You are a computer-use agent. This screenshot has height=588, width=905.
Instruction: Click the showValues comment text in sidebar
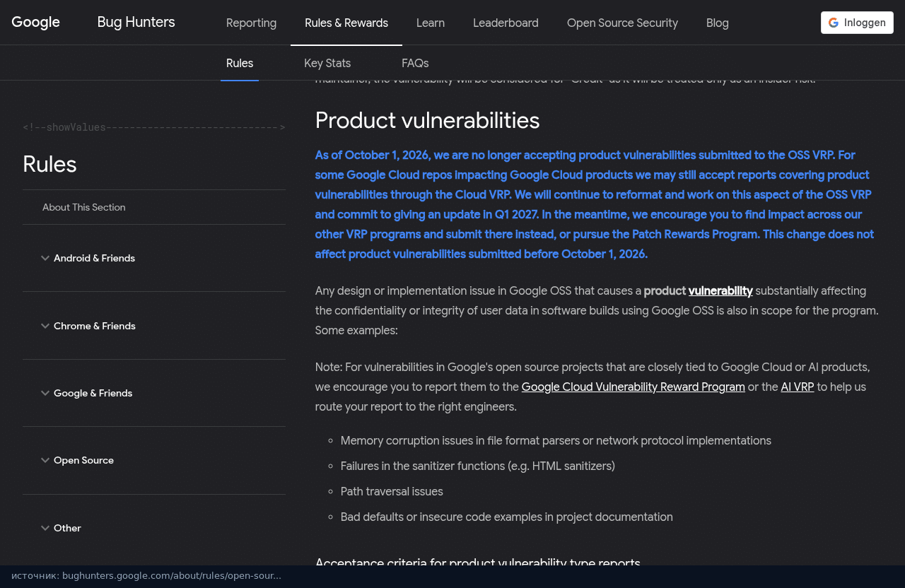coord(154,127)
